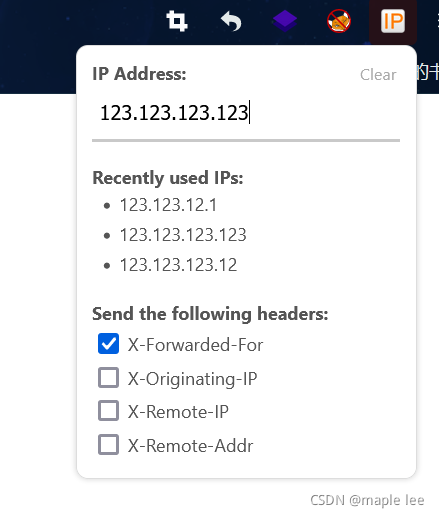This screenshot has width=439, height=518.
Task: Enable the X-Remote-IP header checkbox
Action: 108,411
